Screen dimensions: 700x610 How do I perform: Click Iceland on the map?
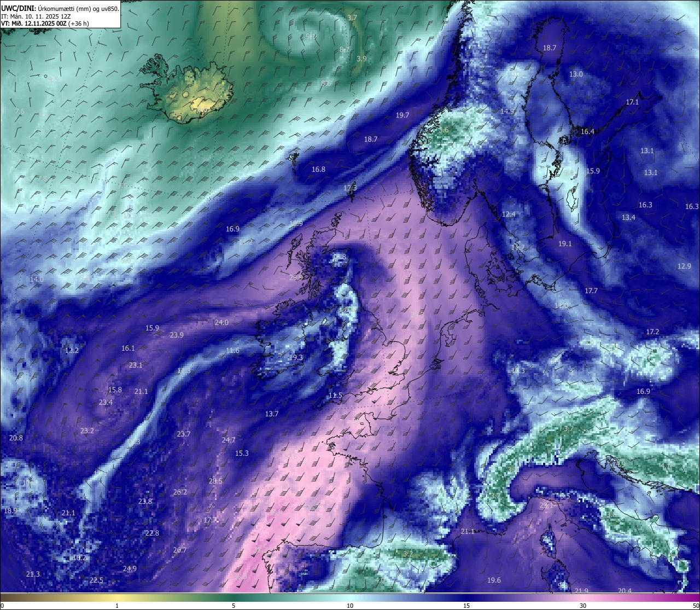point(186,88)
